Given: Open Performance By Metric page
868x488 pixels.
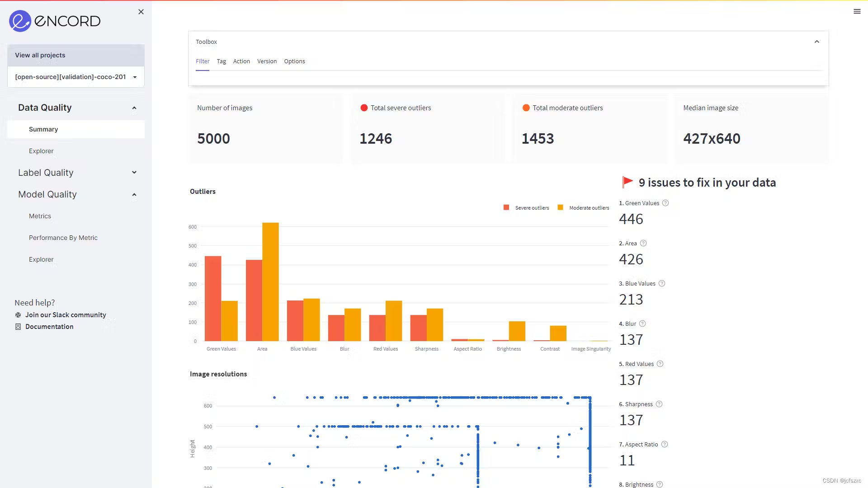Looking at the screenshot, I should [x=63, y=238].
